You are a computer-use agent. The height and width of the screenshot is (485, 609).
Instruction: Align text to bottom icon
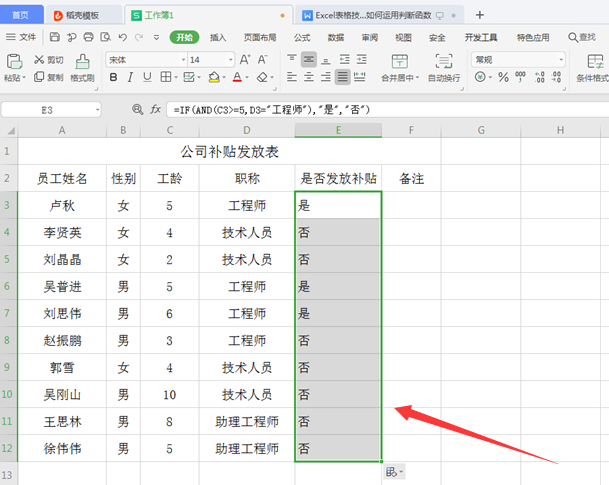pyautogui.click(x=326, y=59)
